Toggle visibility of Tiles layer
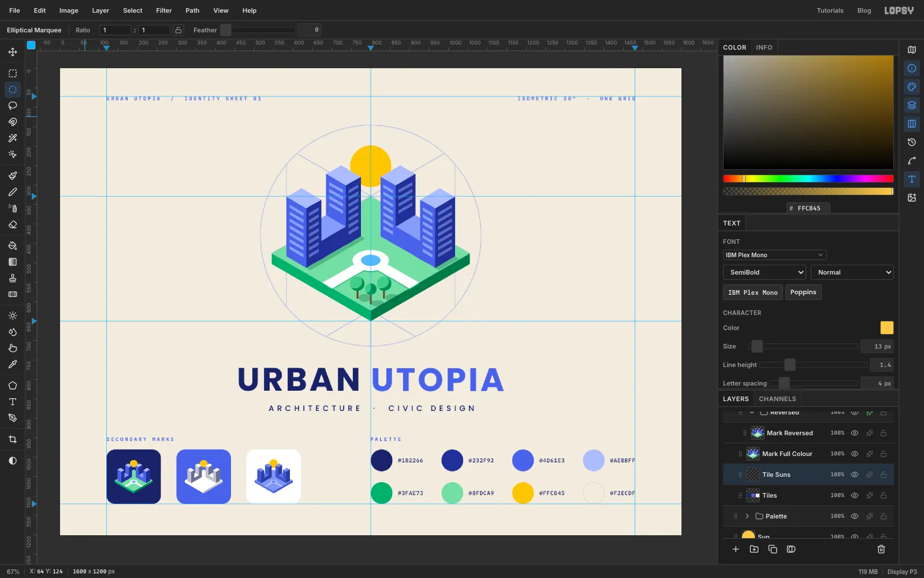Screen dimensions: 924x578 855,495
